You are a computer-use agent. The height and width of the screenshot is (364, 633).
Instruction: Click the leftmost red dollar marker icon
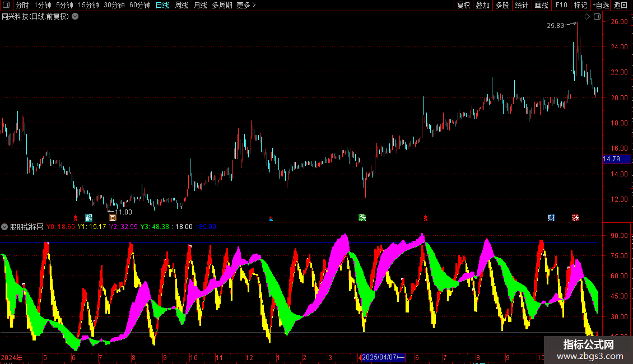76,218
